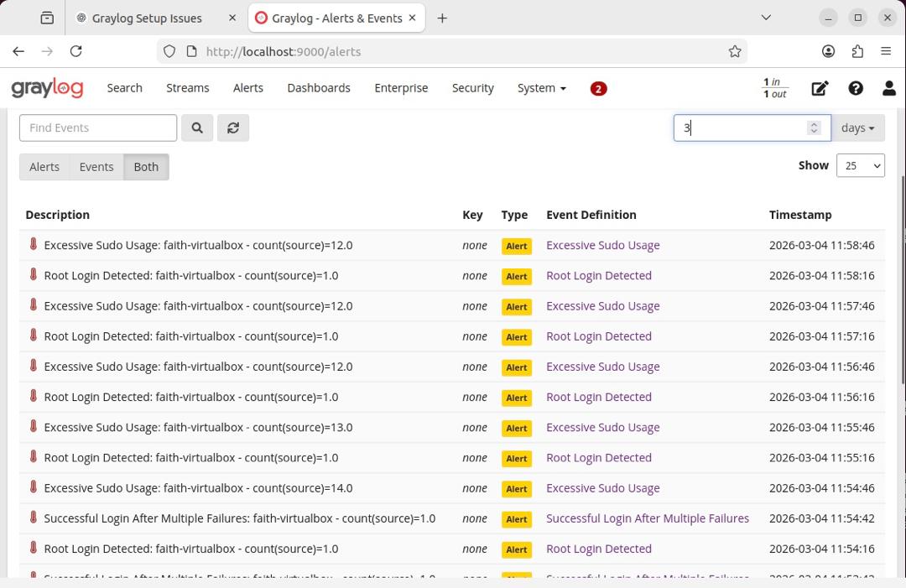Click the Find Events search field
Screen dimensions: 906x588
[x=98, y=127]
